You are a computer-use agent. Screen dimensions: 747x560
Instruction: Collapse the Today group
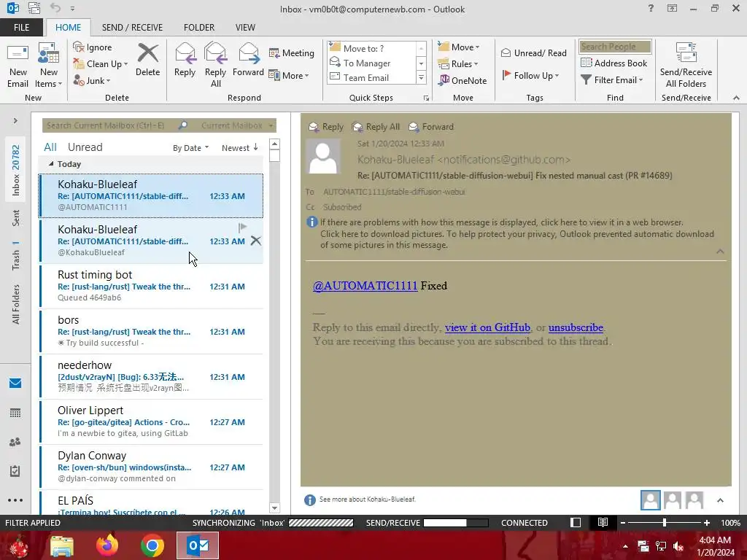click(51, 164)
